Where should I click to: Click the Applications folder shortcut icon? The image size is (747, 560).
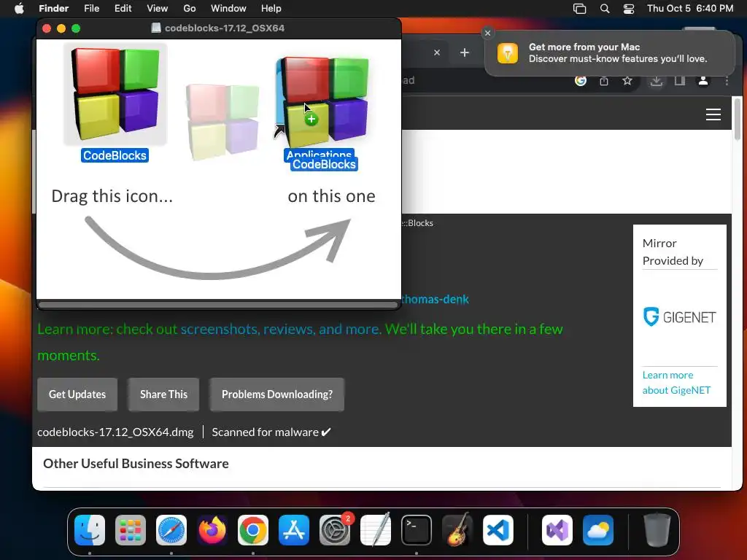point(322,101)
